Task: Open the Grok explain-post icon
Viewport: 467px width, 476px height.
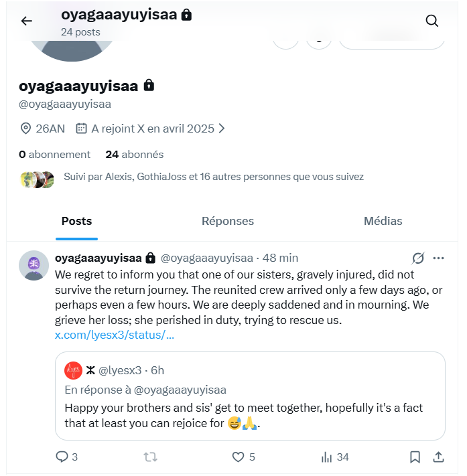Action: tap(417, 258)
